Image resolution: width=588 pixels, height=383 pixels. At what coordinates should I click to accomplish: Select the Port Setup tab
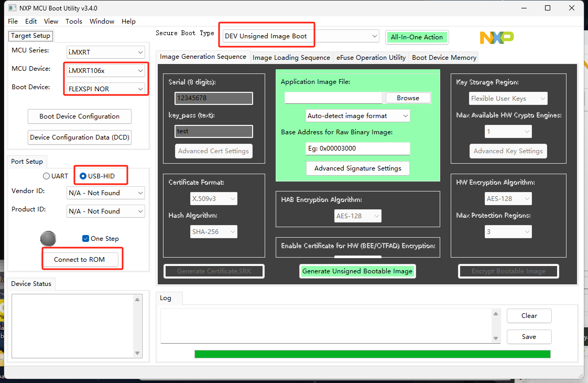coord(27,162)
